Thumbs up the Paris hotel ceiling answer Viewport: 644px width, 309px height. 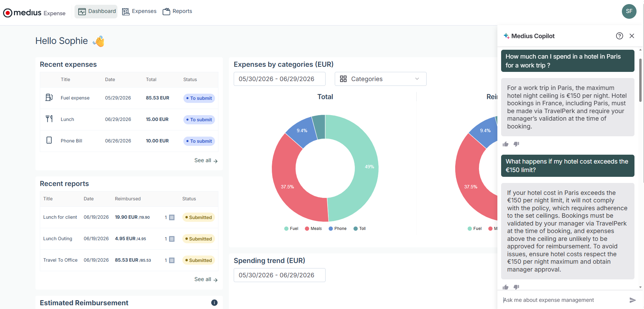click(506, 144)
